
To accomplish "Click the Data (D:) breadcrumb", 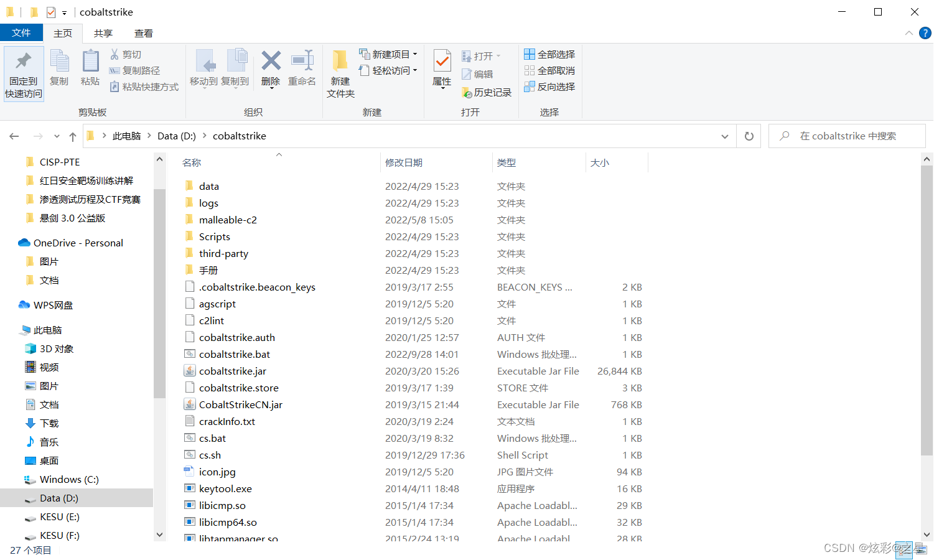I will point(177,136).
